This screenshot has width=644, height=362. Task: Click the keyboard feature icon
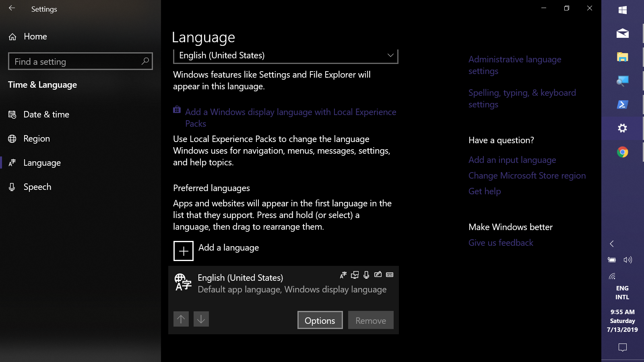390,275
